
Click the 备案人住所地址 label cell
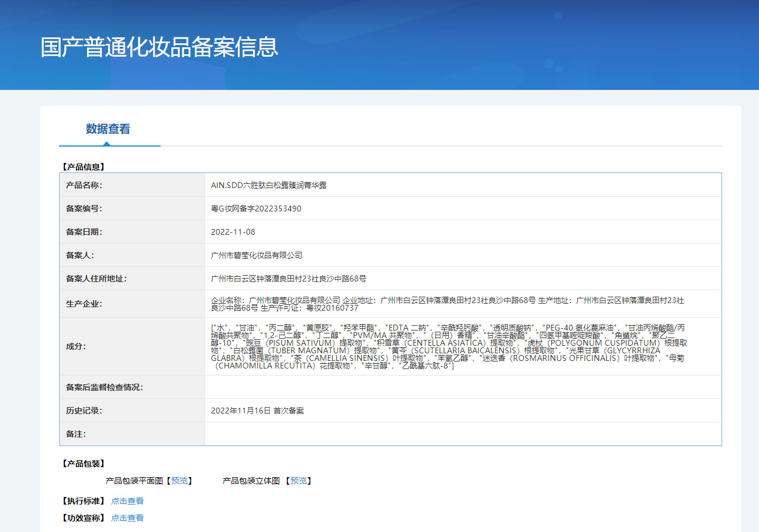coord(132,279)
